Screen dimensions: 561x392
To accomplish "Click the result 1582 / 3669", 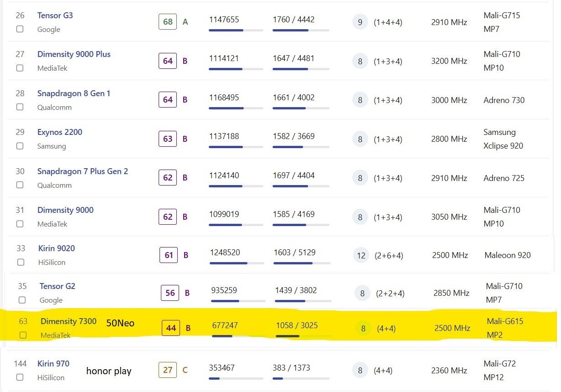I will (294, 136).
